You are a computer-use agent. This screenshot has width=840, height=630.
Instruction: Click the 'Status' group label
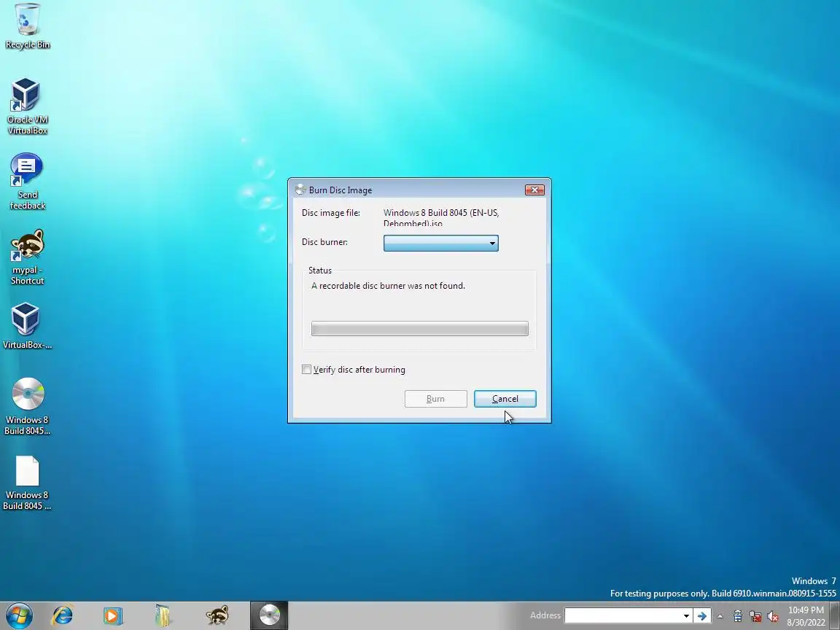[x=320, y=271]
